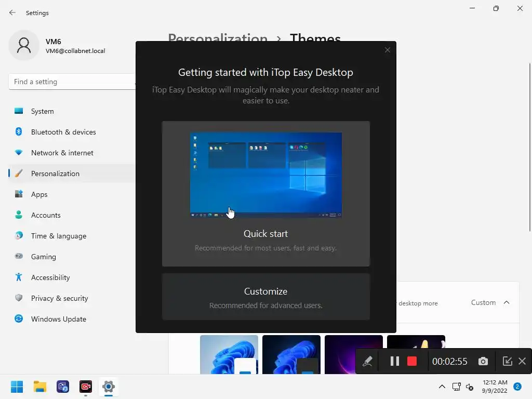
Task: Click the Personalization paintbrush icon
Action: [19, 174]
